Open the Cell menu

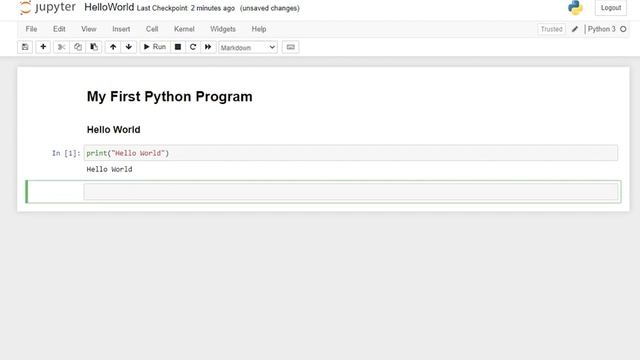(152, 29)
